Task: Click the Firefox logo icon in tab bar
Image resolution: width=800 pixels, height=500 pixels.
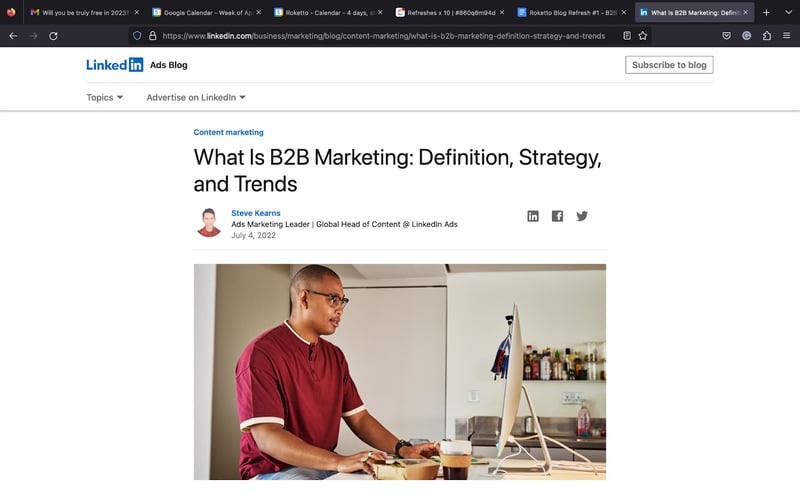Action: tap(11, 12)
